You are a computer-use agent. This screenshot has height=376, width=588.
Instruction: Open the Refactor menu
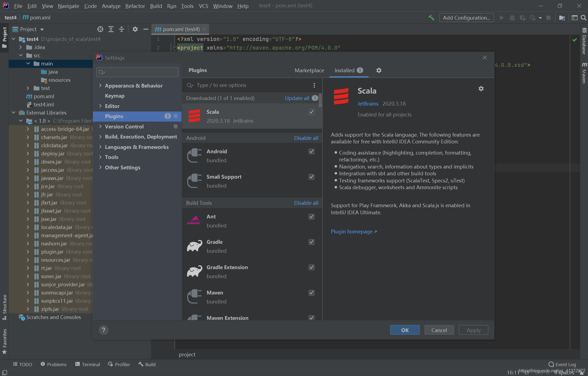(x=135, y=6)
